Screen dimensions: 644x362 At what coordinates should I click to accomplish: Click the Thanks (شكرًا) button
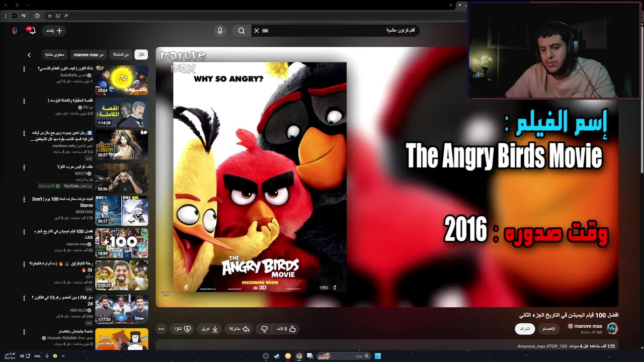[183, 329]
